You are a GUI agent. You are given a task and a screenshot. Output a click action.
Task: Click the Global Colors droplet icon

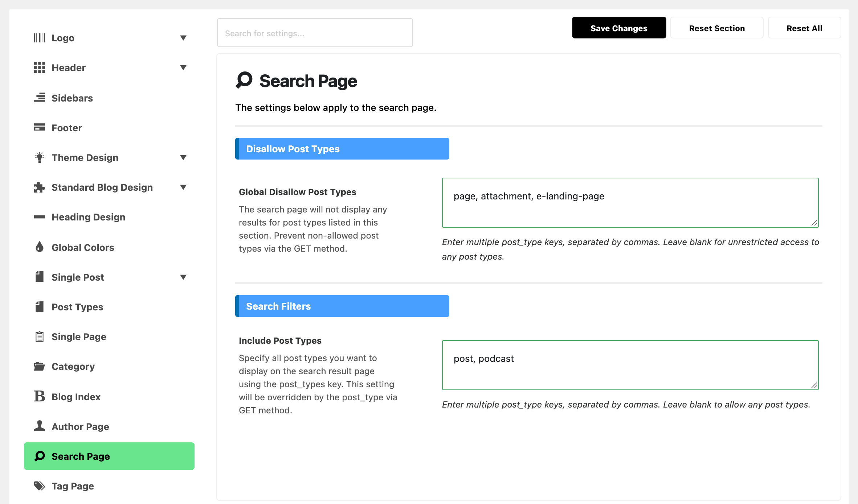(x=40, y=247)
